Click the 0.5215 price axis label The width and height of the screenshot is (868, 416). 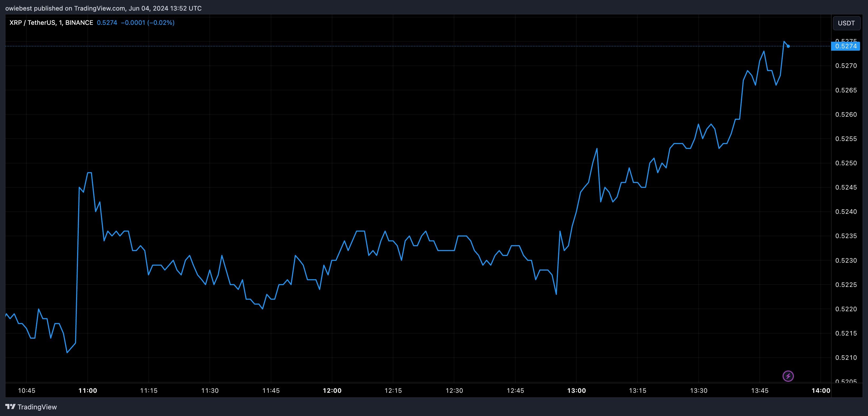[846, 333]
